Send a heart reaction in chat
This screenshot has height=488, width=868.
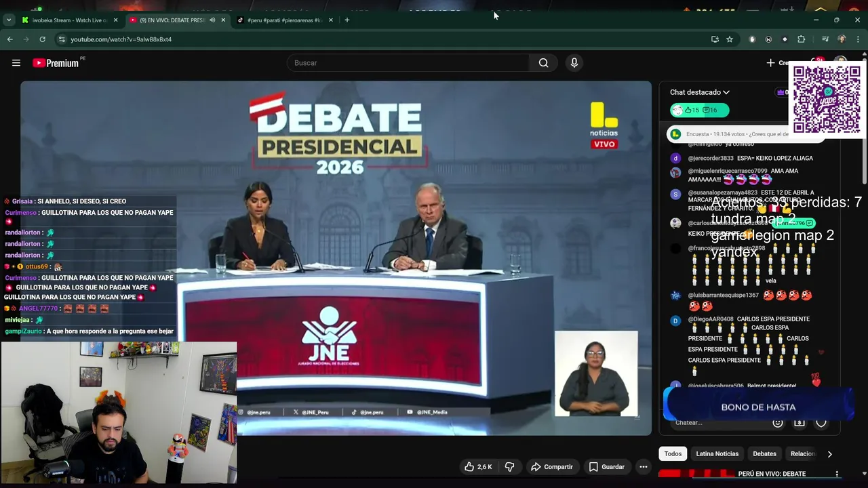pos(821,423)
